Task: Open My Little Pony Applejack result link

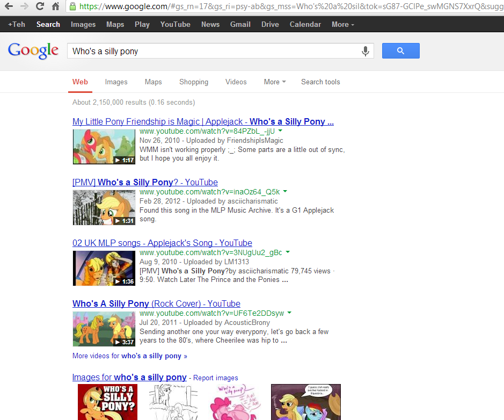Action: click(x=203, y=121)
